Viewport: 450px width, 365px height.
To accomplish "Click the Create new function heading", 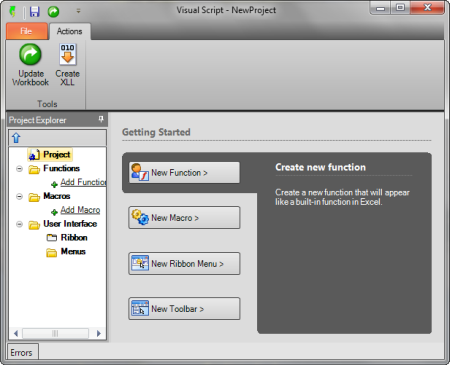I will click(321, 167).
